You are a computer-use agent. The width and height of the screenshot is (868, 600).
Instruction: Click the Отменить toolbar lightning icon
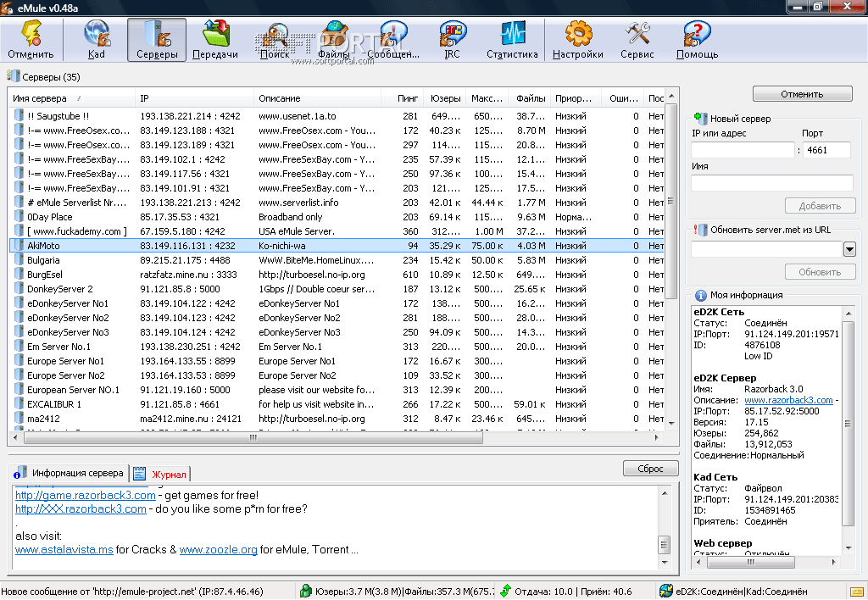pyautogui.click(x=31, y=33)
